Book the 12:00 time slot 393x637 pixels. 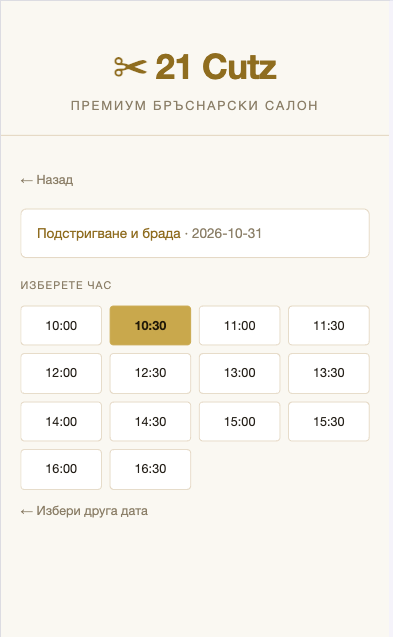(x=61, y=373)
